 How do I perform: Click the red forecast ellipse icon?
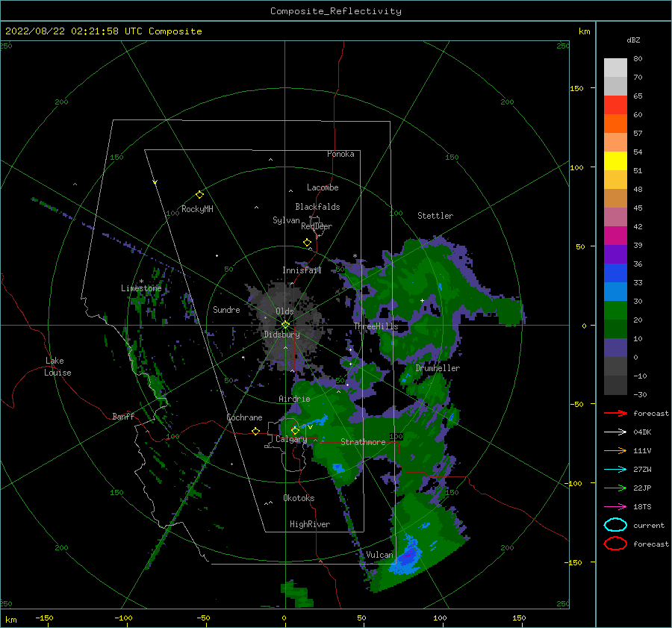click(x=615, y=544)
